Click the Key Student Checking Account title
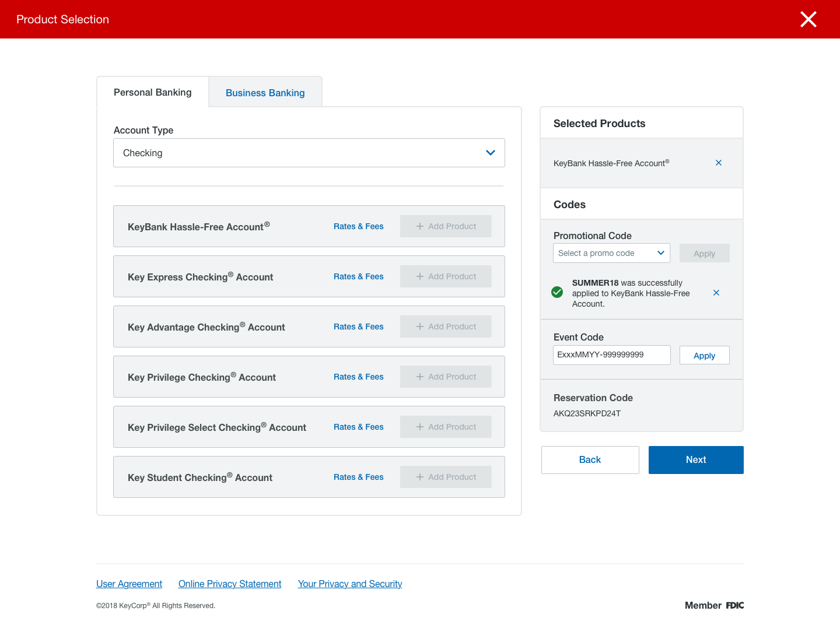840x625 pixels. pyautogui.click(x=200, y=477)
